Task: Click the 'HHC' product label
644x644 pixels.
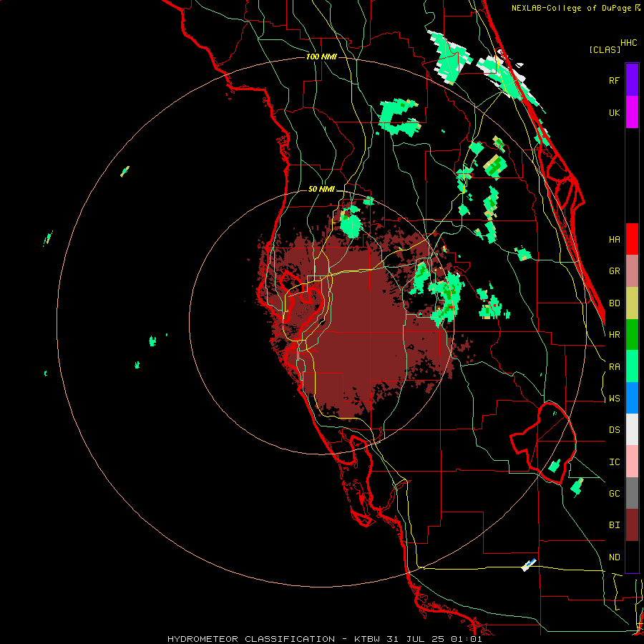Action: tap(628, 42)
